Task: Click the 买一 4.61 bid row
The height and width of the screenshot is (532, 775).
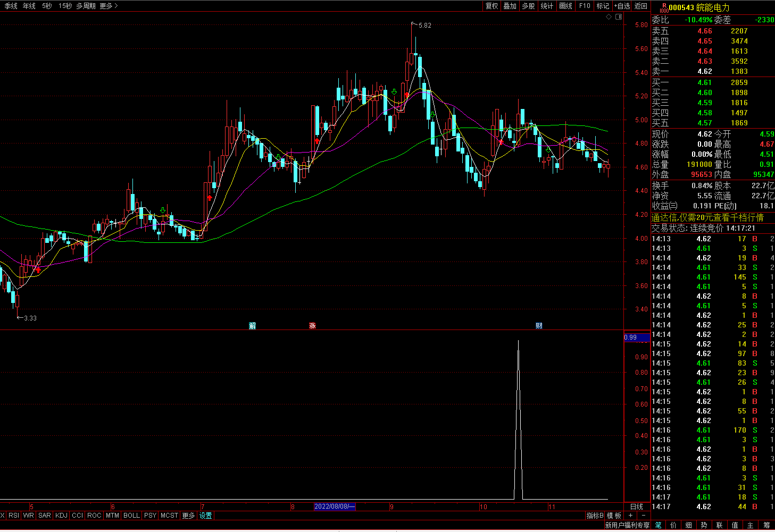Action: [x=713, y=82]
